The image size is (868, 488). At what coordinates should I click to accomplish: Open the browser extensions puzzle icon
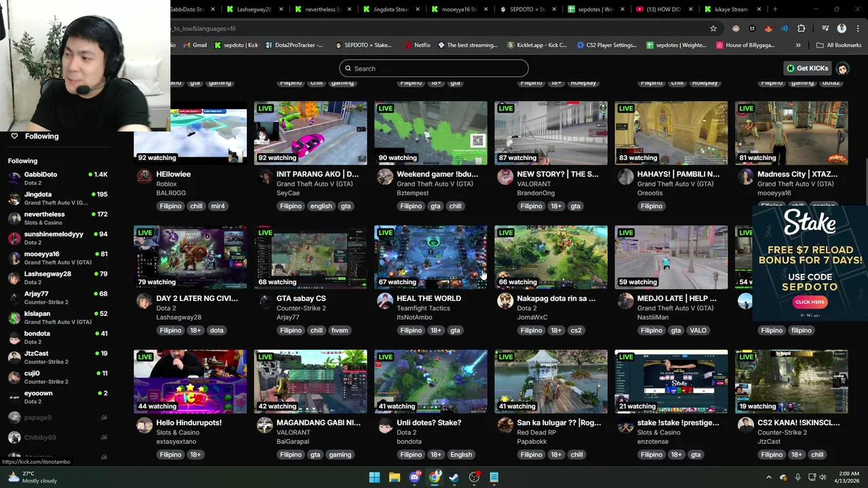click(x=801, y=28)
